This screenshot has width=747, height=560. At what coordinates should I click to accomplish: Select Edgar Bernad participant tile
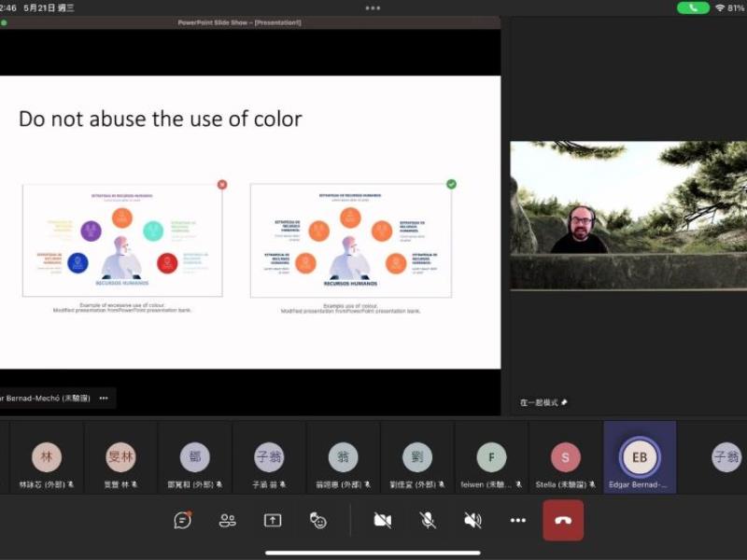point(640,457)
